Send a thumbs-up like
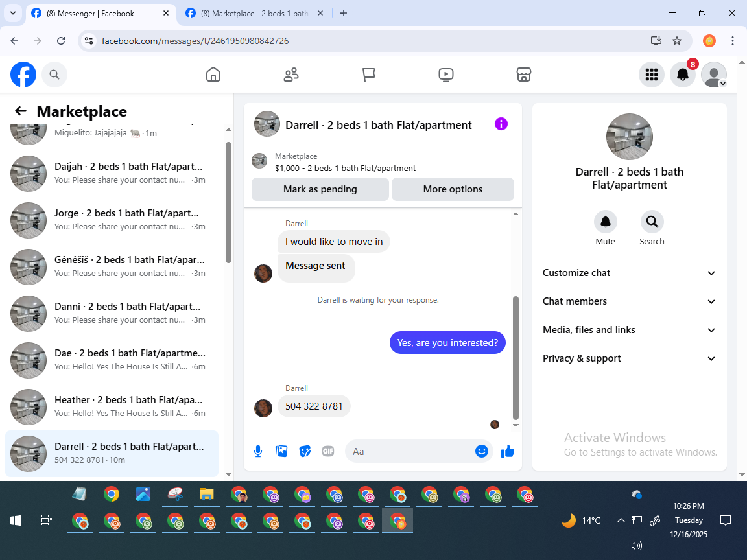Viewport: 747px width, 560px height. coord(508,451)
